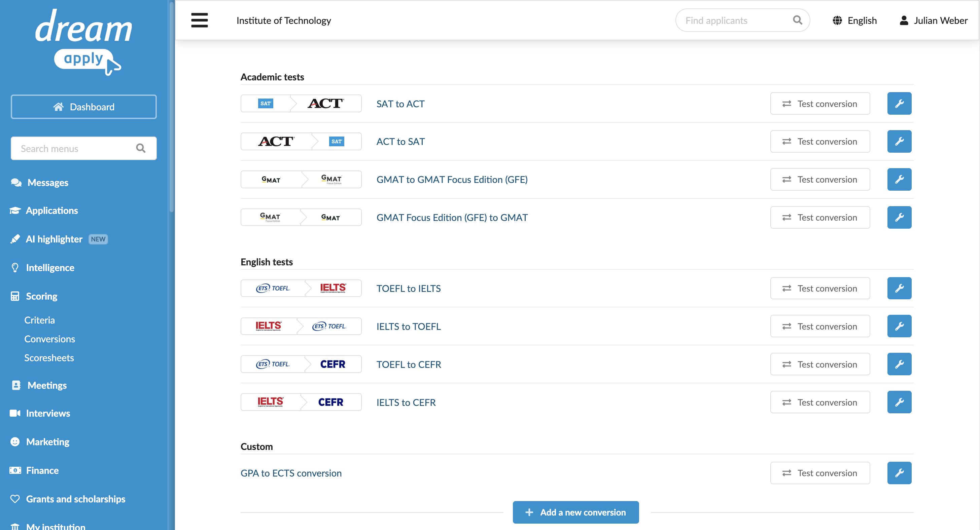Open the ACT to SAT link
Image resolution: width=980 pixels, height=530 pixels.
pos(400,142)
